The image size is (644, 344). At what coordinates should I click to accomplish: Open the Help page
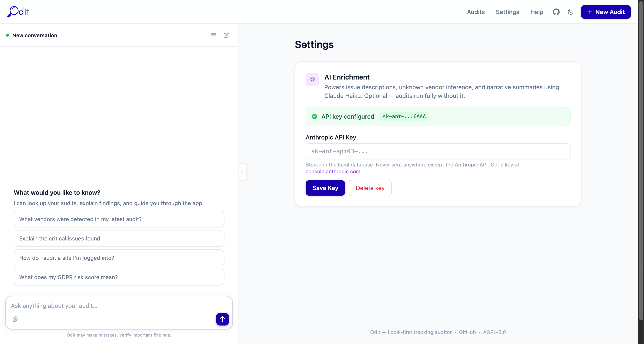click(536, 12)
